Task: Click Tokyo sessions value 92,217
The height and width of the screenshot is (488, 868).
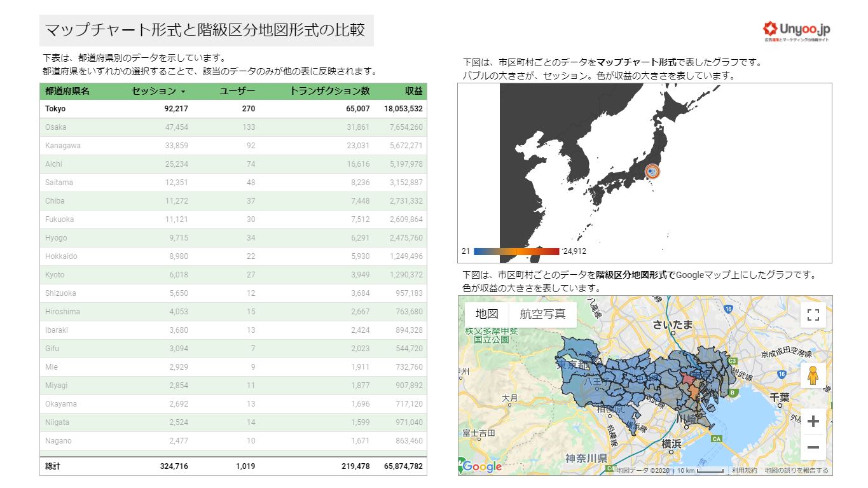Action: point(176,109)
